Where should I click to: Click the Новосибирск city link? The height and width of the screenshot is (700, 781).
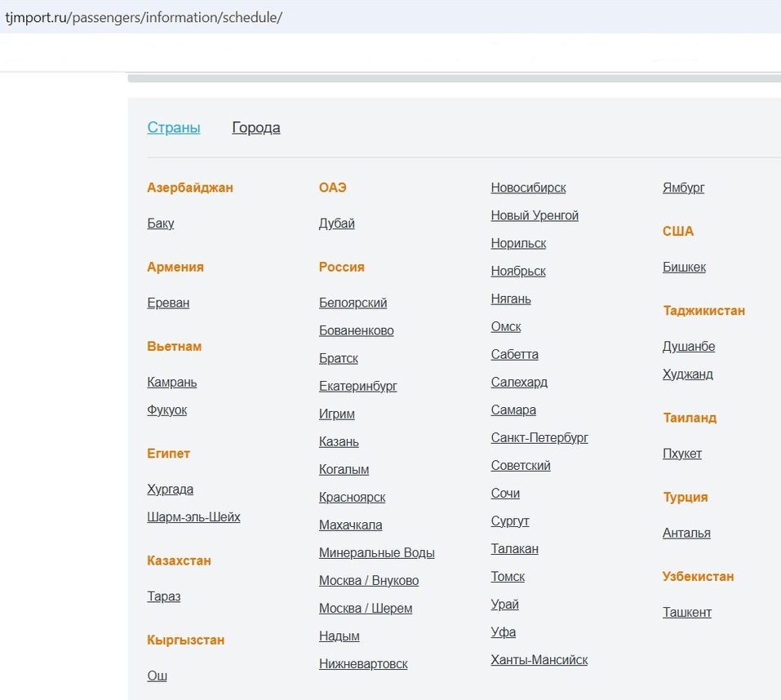coord(528,188)
